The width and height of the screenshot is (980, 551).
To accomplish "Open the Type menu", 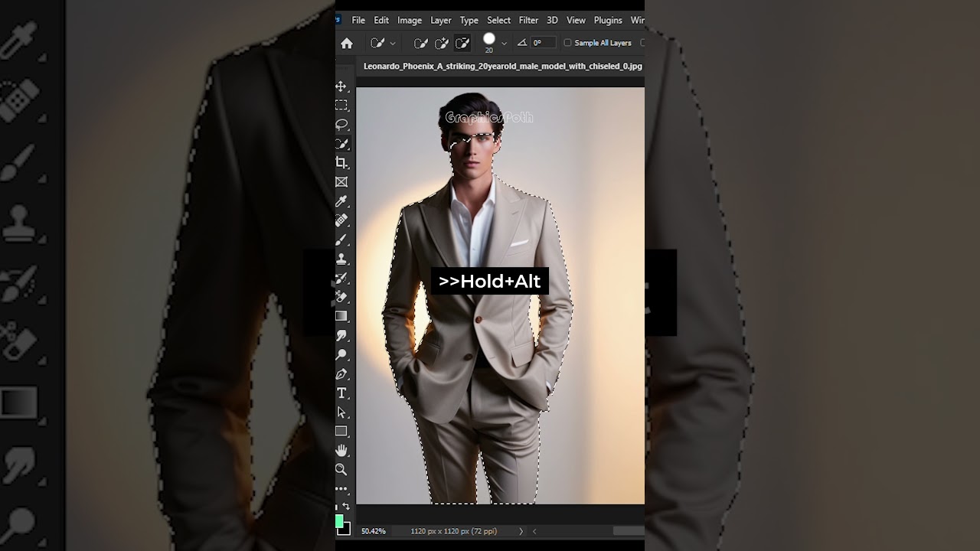I will point(469,21).
